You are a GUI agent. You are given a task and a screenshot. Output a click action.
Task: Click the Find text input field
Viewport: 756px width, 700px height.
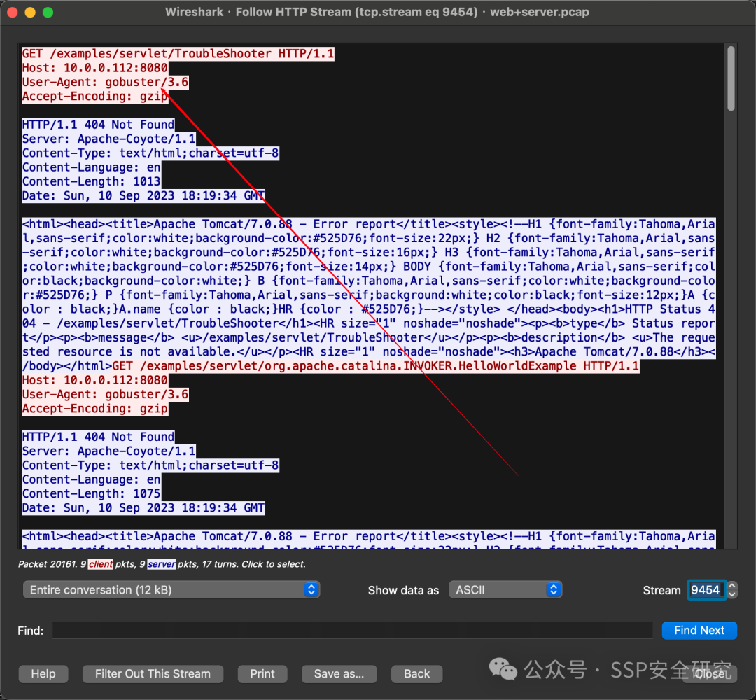[352, 630]
